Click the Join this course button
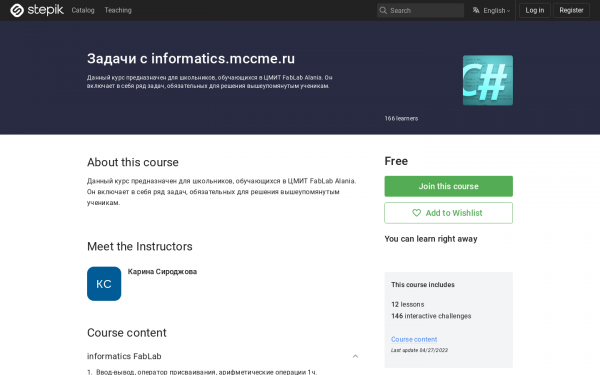600x375 pixels. tap(448, 186)
